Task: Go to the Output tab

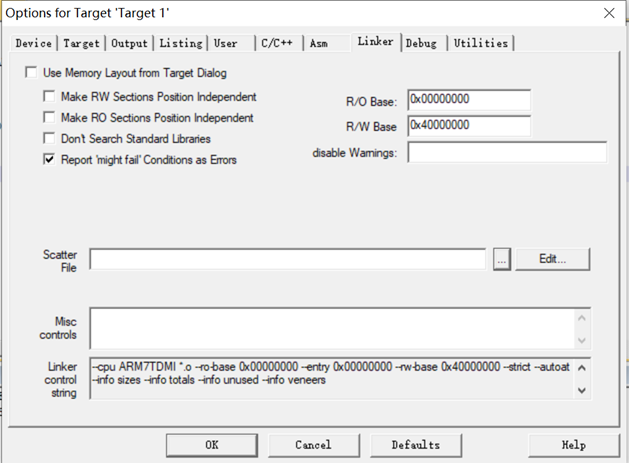Action: pyautogui.click(x=129, y=43)
